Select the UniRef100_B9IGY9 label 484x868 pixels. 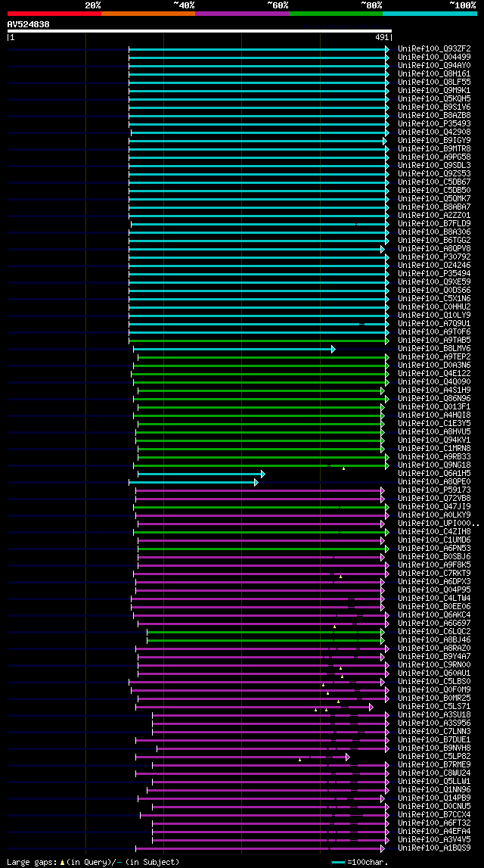(x=434, y=141)
